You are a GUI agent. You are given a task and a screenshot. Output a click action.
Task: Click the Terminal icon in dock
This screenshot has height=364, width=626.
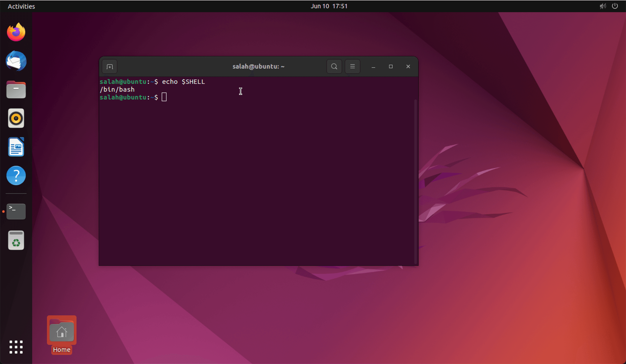pyautogui.click(x=16, y=211)
